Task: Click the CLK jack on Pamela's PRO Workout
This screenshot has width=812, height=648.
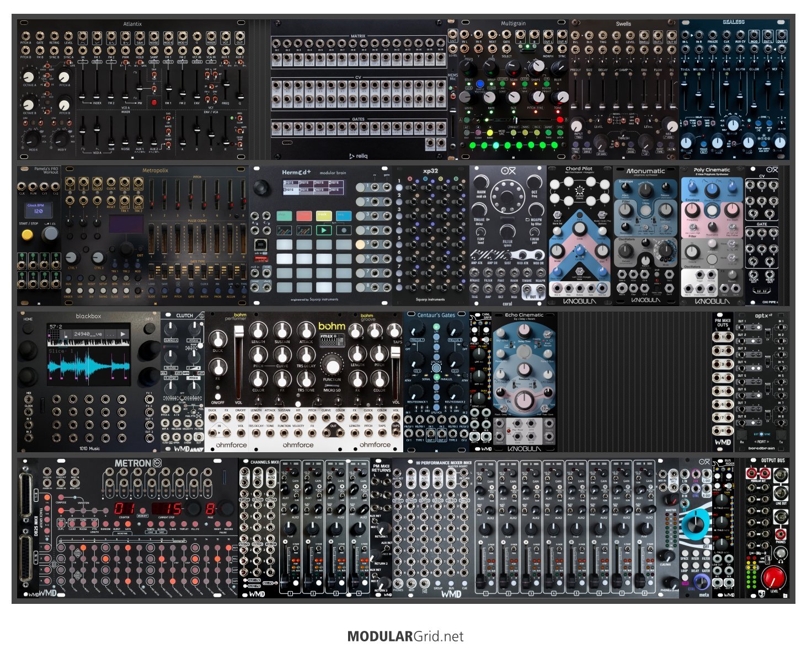Action: click(x=22, y=186)
